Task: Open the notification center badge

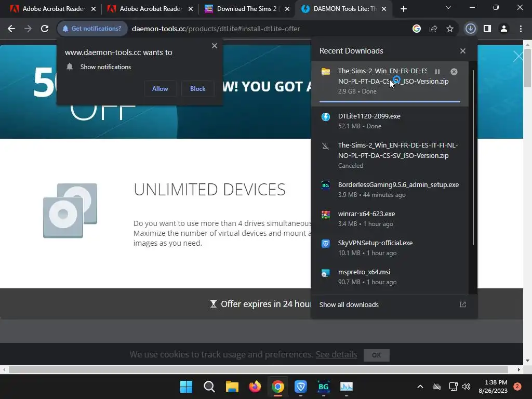Action: point(517,387)
